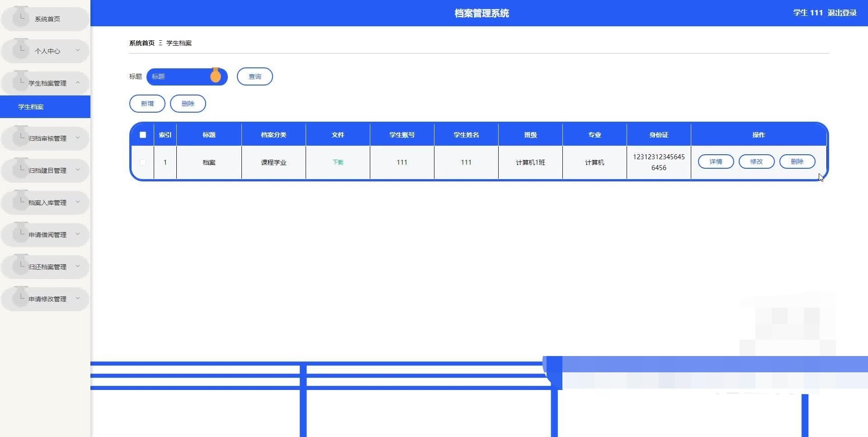Select the 学生档案 submenu item
This screenshot has width=868, height=437.
[45, 107]
